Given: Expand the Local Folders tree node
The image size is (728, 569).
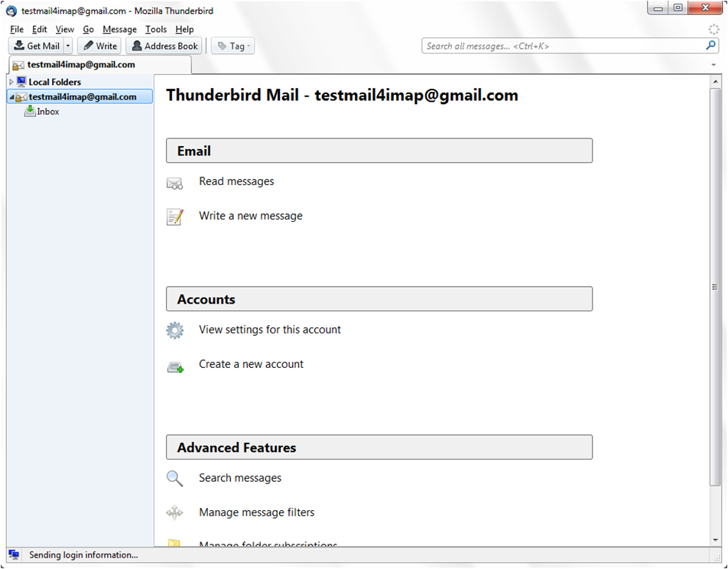Looking at the screenshot, I should click(11, 82).
